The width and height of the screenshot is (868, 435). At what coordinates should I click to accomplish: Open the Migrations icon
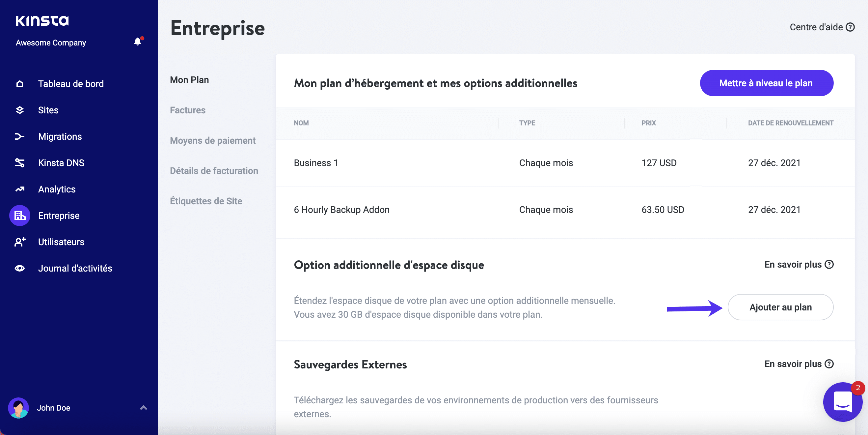(x=19, y=136)
